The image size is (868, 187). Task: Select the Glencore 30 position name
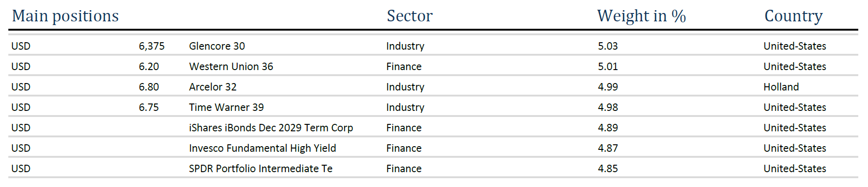tap(217, 46)
